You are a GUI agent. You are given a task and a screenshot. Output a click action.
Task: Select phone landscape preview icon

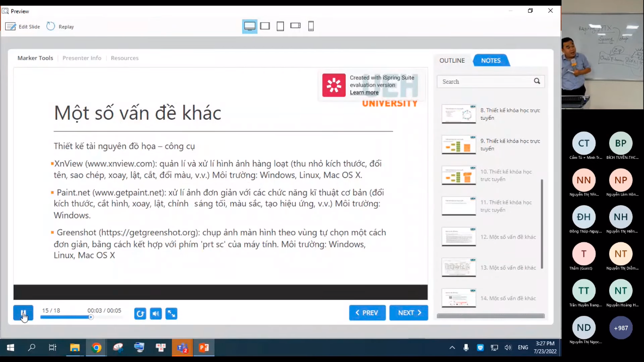click(296, 25)
